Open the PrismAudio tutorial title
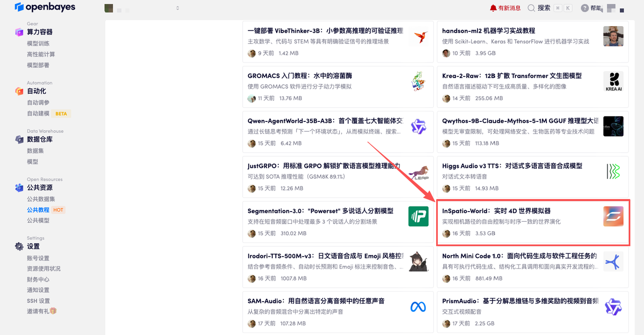644x335 pixels. pos(520,301)
